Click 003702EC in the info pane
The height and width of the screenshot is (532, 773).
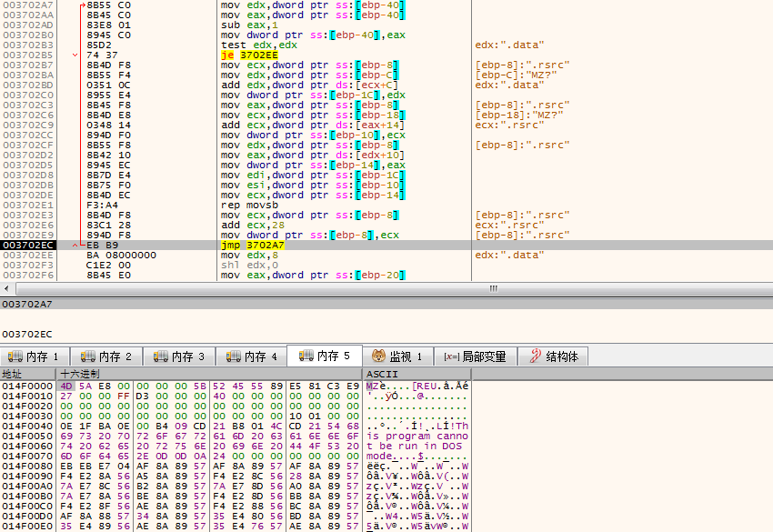point(27,335)
